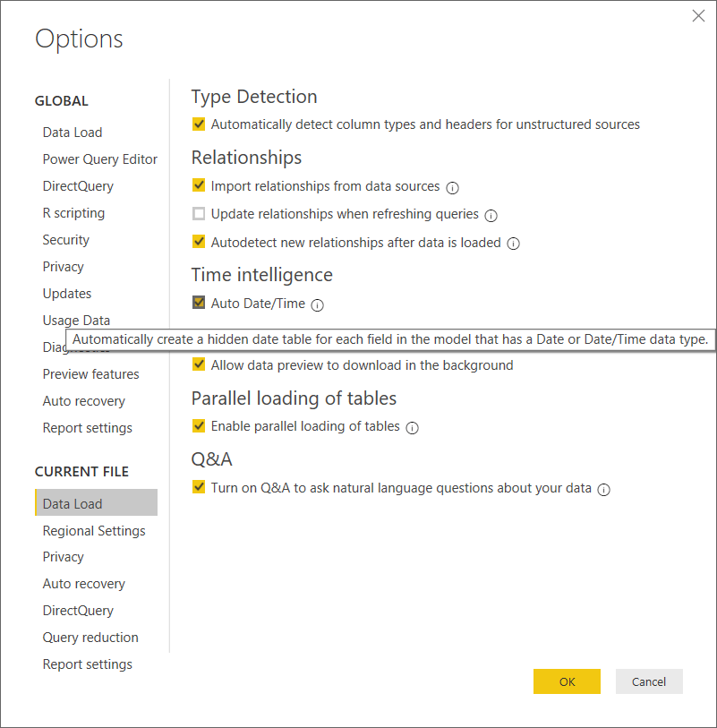Screen dimensions: 717x728
Task: Go to R scripting options
Action: (x=73, y=213)
